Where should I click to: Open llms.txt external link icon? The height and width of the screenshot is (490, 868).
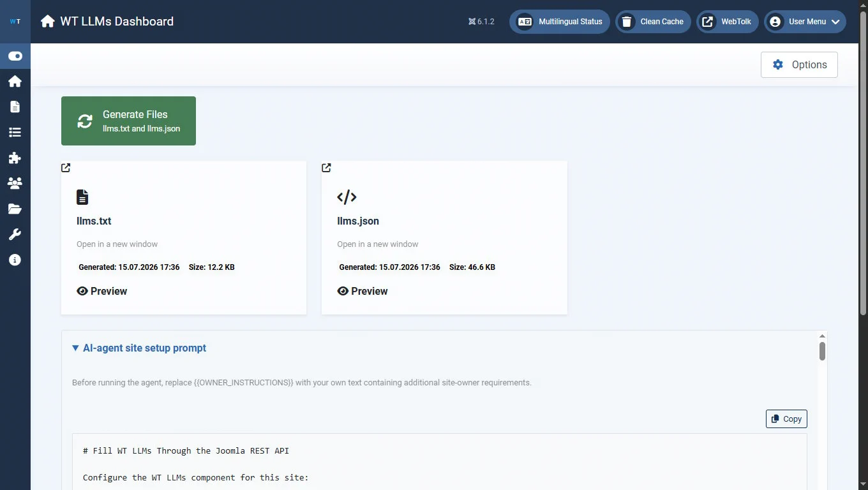pos(66,168)
